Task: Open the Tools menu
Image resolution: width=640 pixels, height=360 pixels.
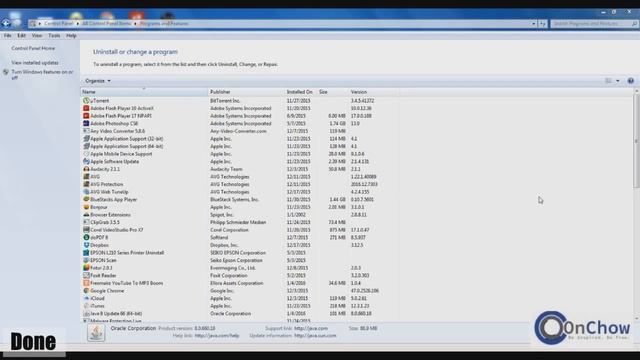Action: coord(54,36)
